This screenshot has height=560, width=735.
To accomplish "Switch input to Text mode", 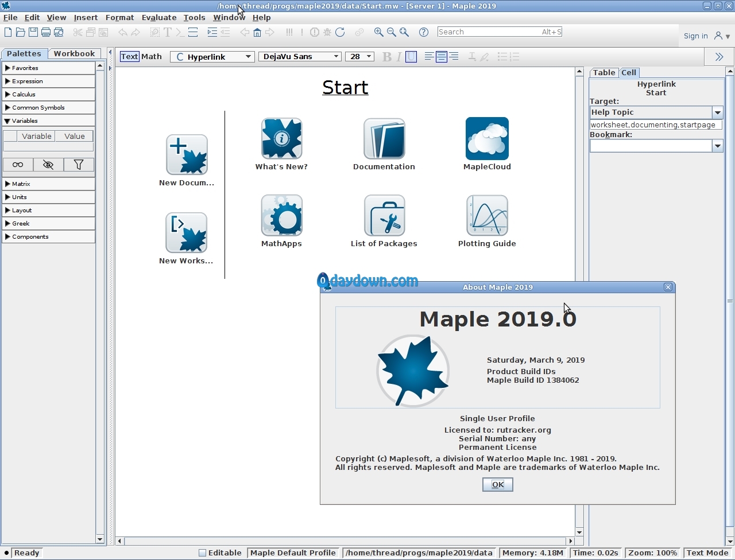I will (x=129, y=56).
